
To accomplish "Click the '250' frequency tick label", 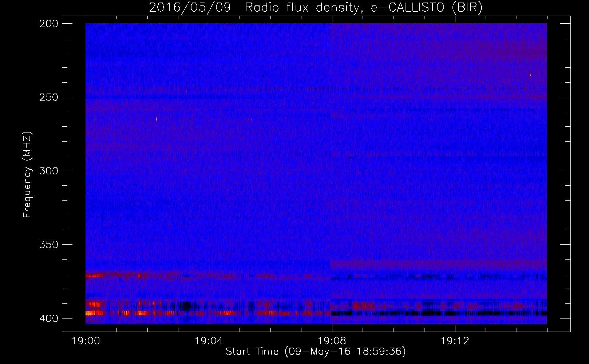I will point(49,97).
